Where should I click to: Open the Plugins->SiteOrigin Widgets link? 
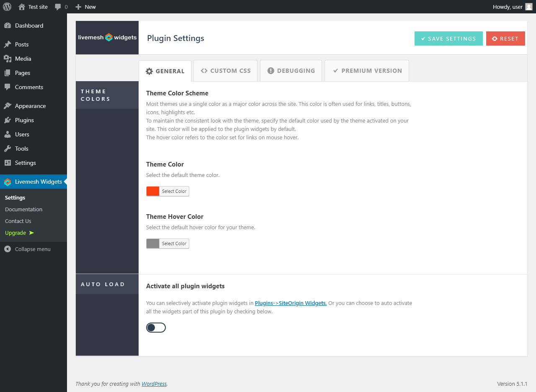click(x=291, y=303)
